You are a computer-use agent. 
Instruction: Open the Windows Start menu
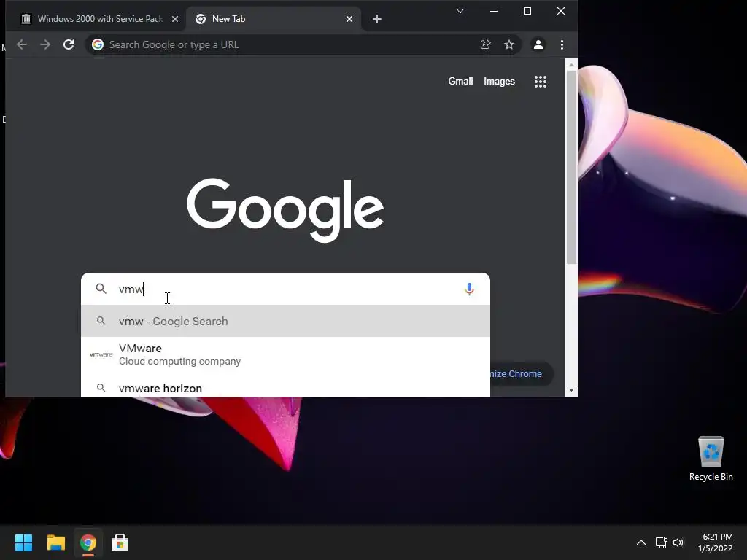click(24, 542)
